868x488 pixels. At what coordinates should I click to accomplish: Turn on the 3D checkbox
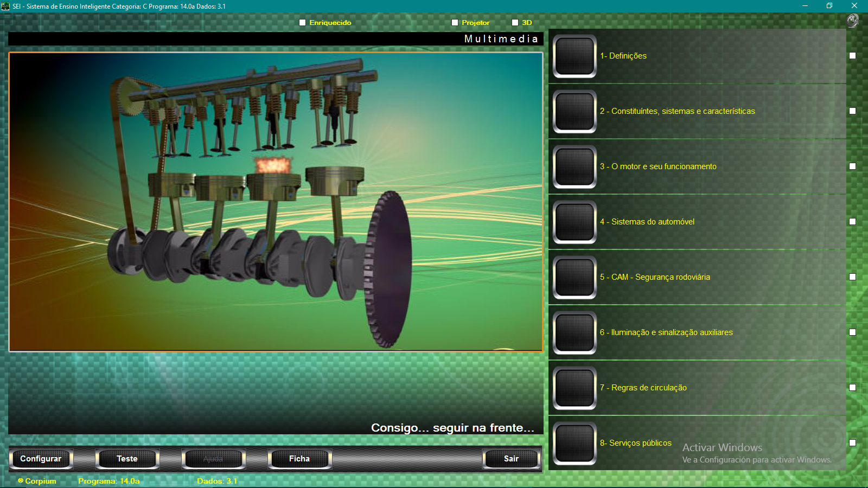(515, 23)
